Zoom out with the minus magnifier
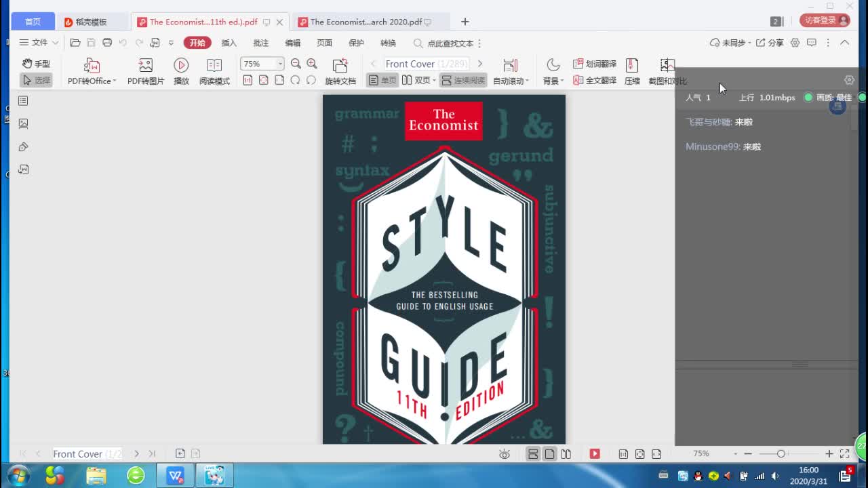The image size is (868, 488). (x=296, y=64)
